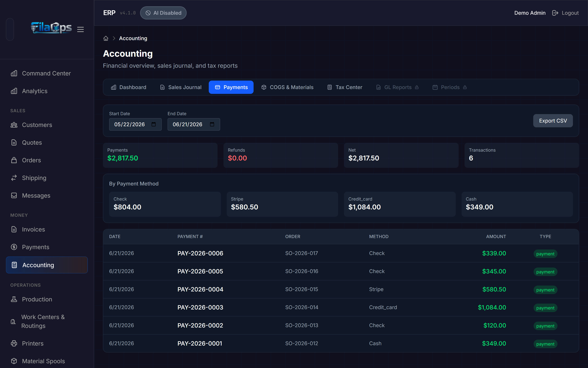Switch to the Sales Journal tab

pos(181,87)
